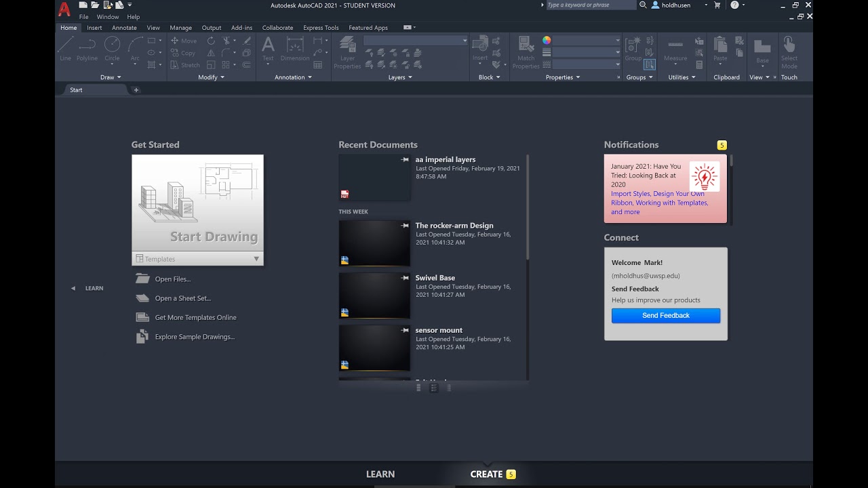Pin the sensor mount document
Viewport: 868px width, 488px height.
click(405, 329)
